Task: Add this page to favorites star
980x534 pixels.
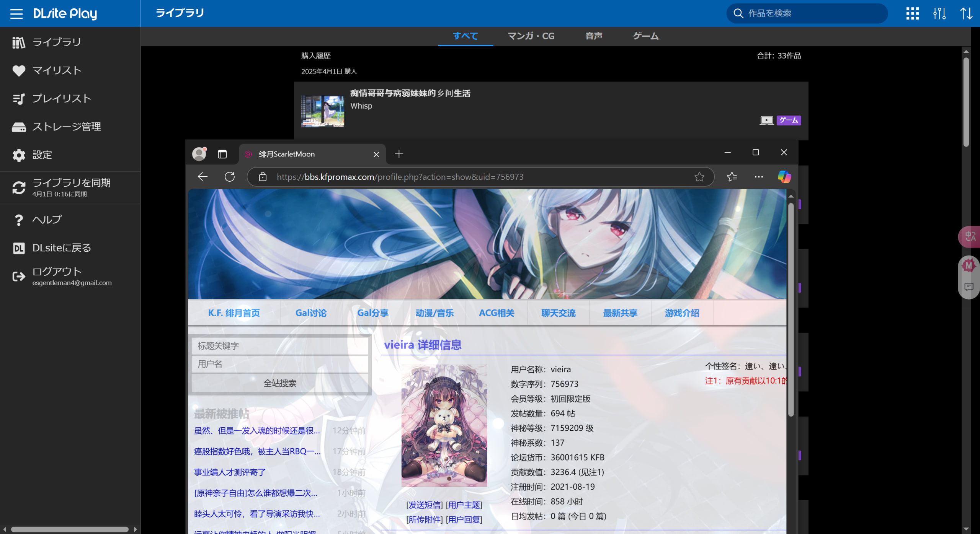Action: pos(699,177)
